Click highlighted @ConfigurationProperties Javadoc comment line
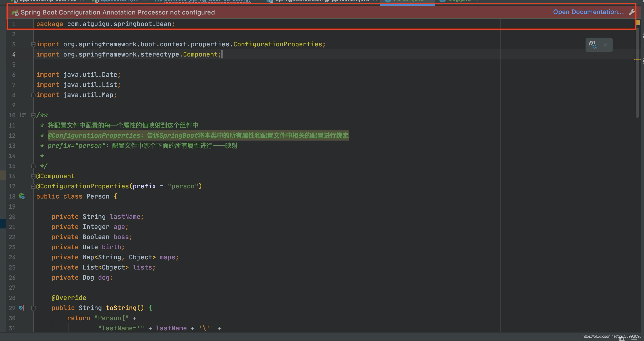This screenshot has width=644, height=341. (x=198, y=135)
